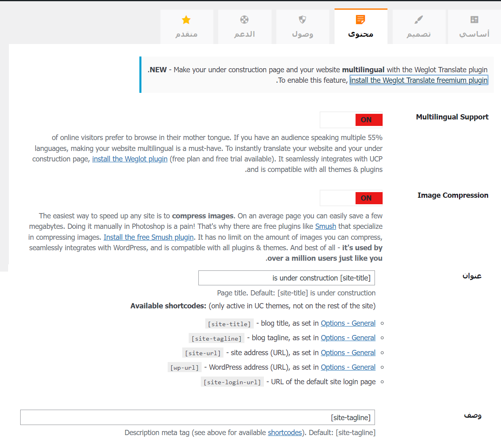The width and height of the screenshot is (501, 448).
Task: Focus the [site-tagline] description field
Action: click(198, 418)
